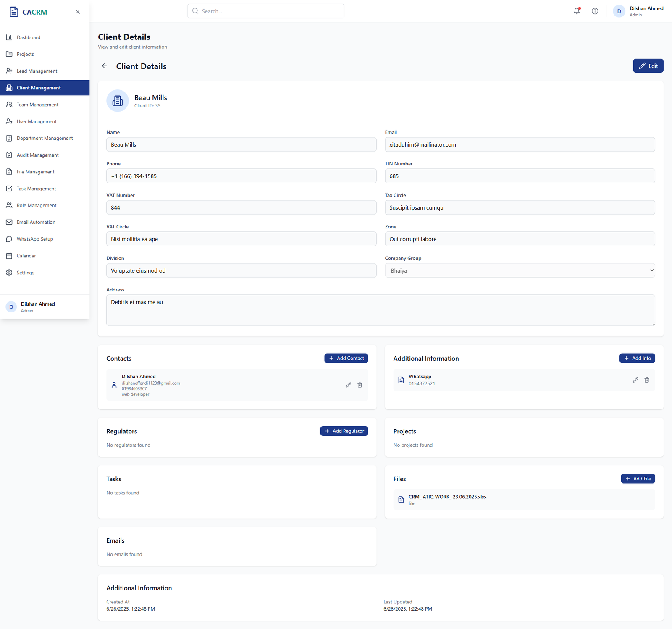Open the help question mark icon
The height and width of the screenshot is (629, 672).
[595, 11]
